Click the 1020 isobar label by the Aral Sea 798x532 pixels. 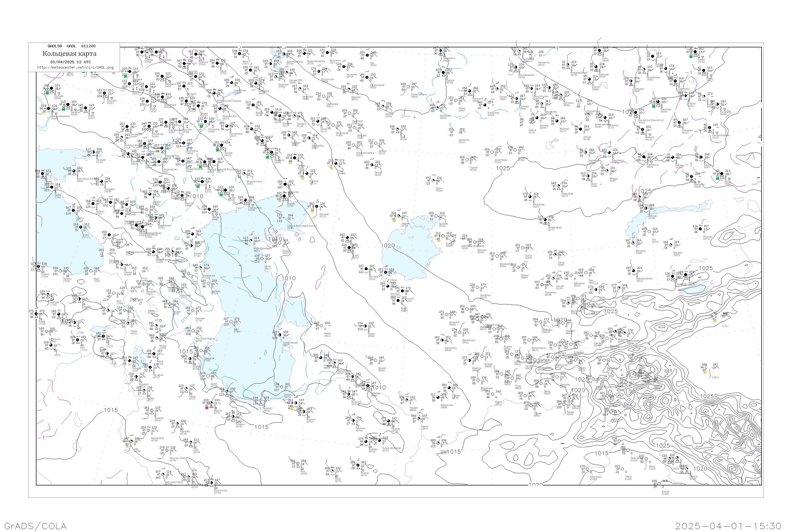[388, 246]
